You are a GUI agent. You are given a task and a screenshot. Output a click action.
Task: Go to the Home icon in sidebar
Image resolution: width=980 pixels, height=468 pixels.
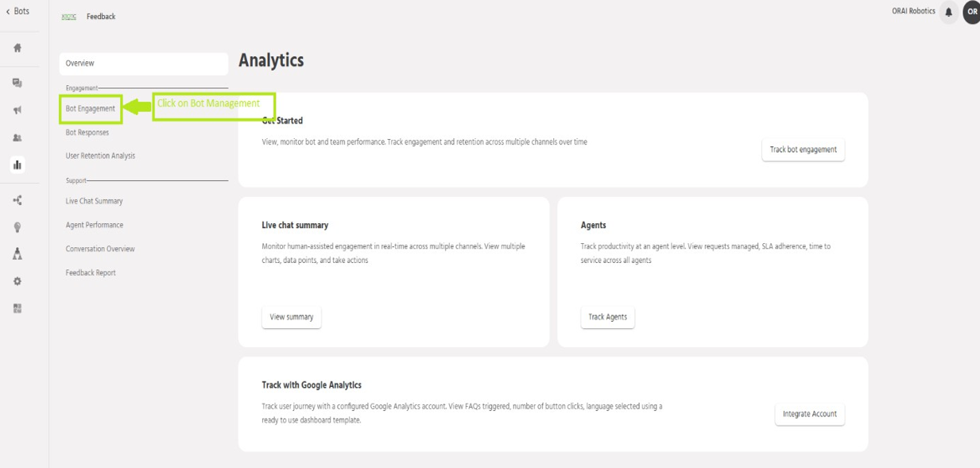17,48
